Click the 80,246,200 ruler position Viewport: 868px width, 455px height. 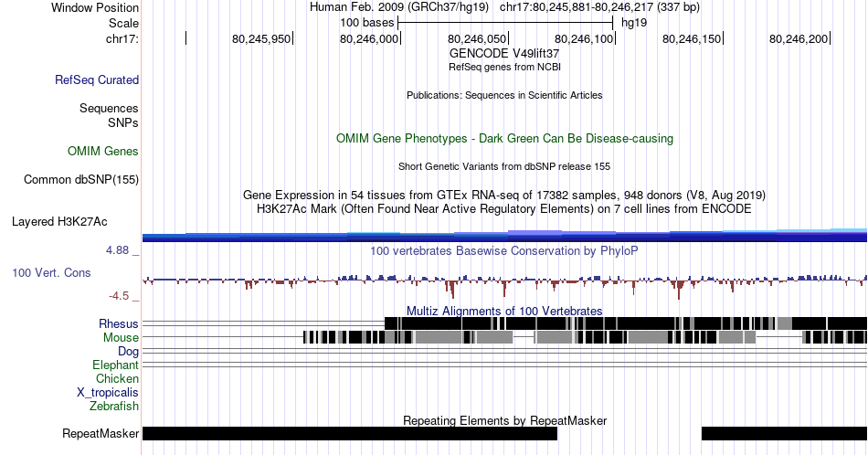click(x=799, y=38)
